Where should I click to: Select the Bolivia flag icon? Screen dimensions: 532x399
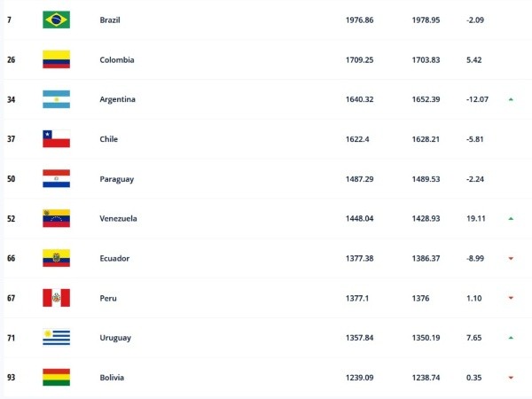[x=56, y=378]
